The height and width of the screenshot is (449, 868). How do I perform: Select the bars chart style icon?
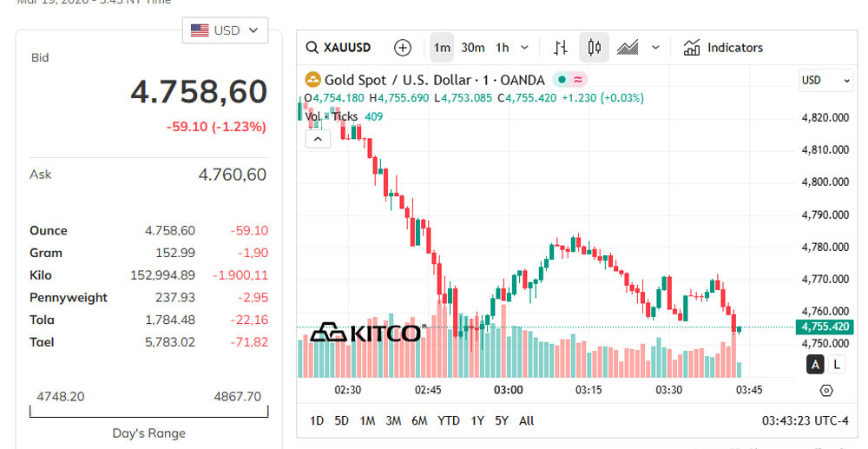pyautogui.click(x=561, y=48)
